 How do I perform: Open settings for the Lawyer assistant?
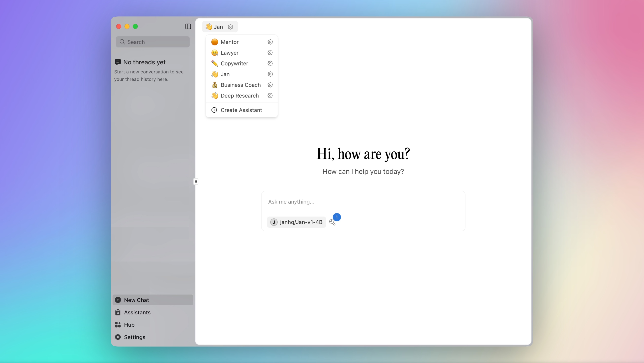click(x=270, y=53)
